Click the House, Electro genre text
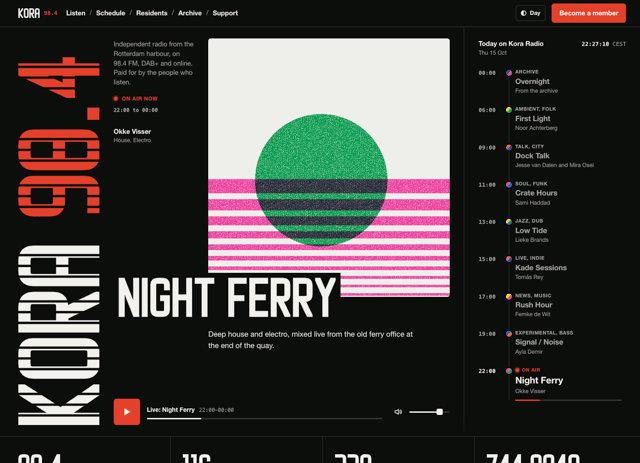The image size is (640, 463). click(132, 140)
